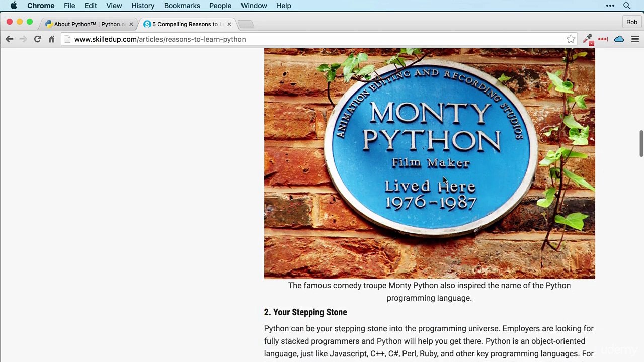Open the Edit menu
This screenshot has width=644, height=362.
(91, 6)
